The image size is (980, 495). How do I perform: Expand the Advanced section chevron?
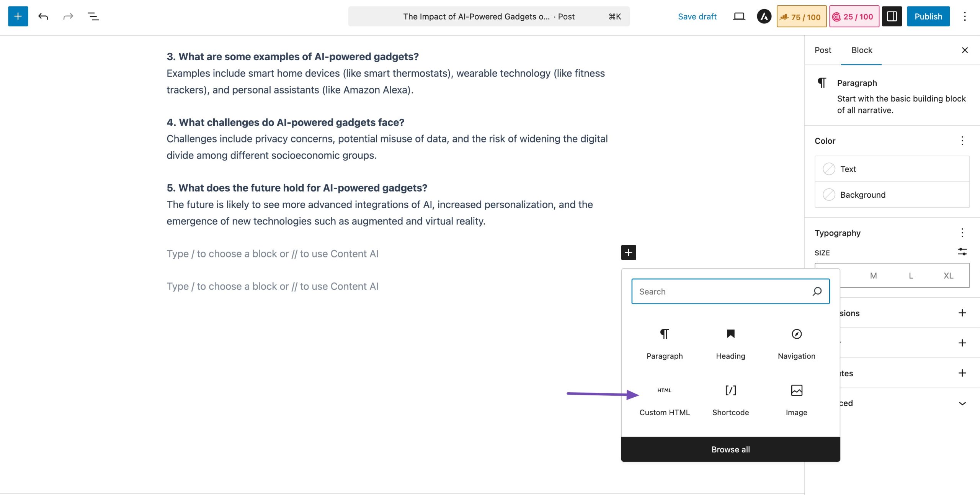[x=962, y=403]
